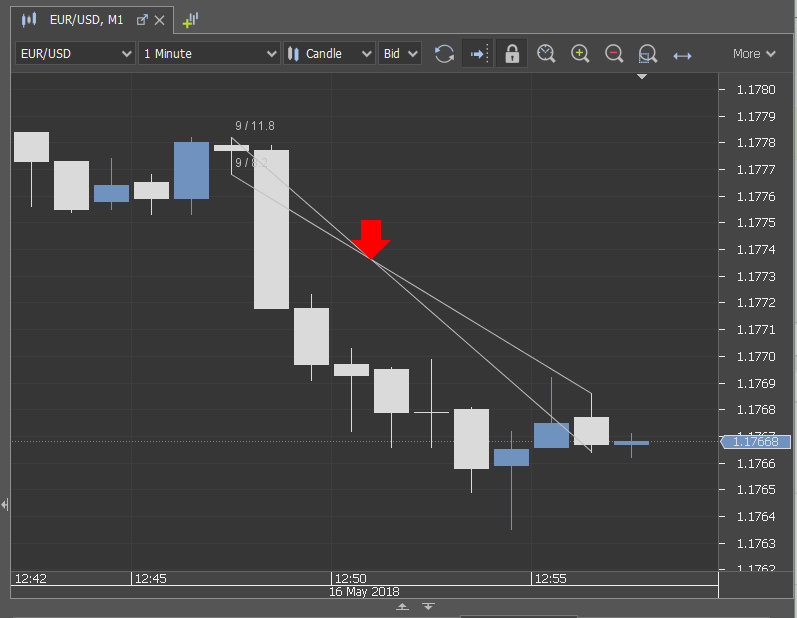Viewport: 797px width, 618px height.
Task: Click the small white triangle marker at chart top
Action: coord(642,77)
